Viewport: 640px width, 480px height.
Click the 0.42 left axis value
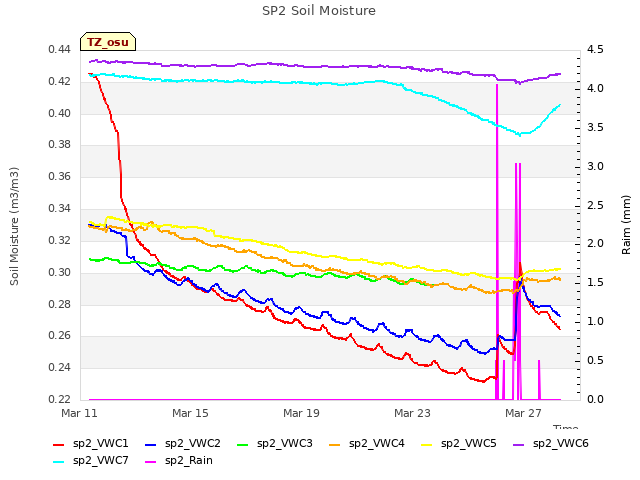tap(60, 82)
